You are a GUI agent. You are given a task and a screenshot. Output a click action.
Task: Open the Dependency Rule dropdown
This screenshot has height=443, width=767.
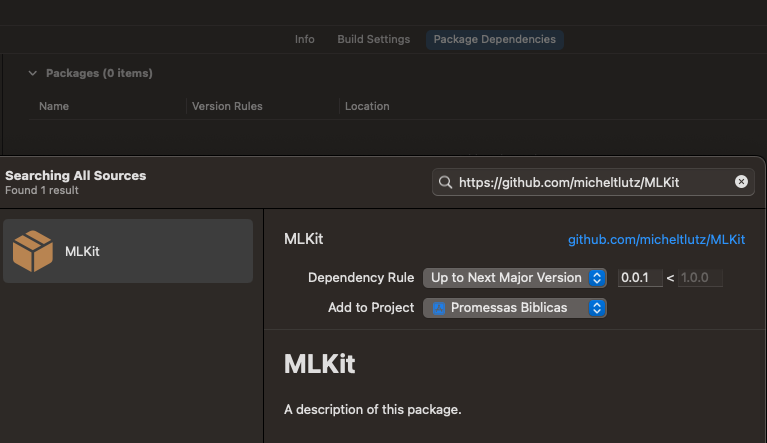click(x=515, y=278)
